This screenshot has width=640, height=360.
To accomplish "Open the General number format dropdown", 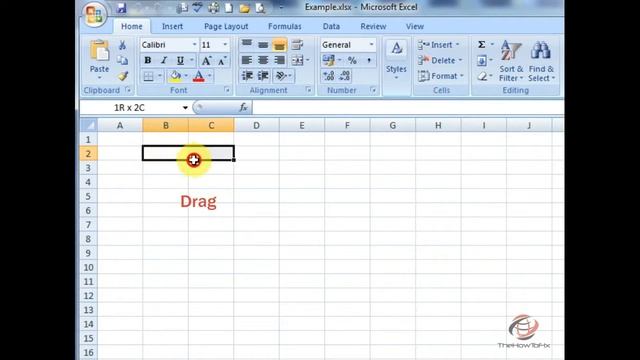I will (371, 44).
